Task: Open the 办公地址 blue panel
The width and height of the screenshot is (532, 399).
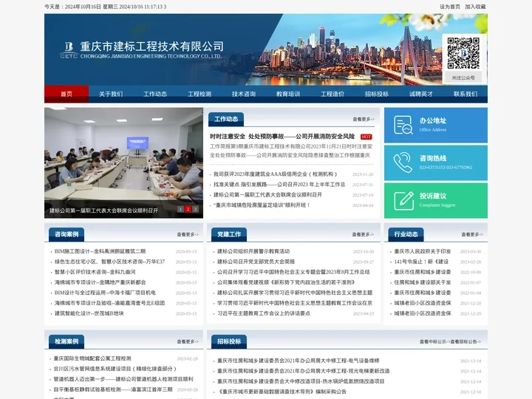Action: pos(436,125)
